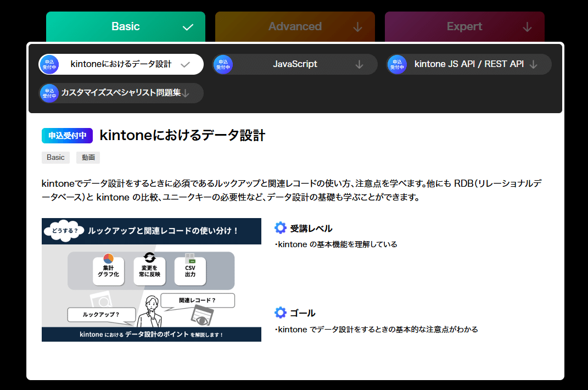This screenshot has width=588, height=390.
Task: Click the kintoneにおけるデータ設計 course title
Action: (x=182, y=135)
